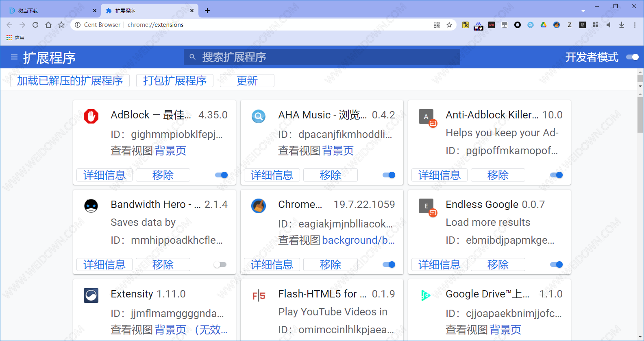Click the Chrome Cleaner broom toolbar icon

click(x=557, y=25)
